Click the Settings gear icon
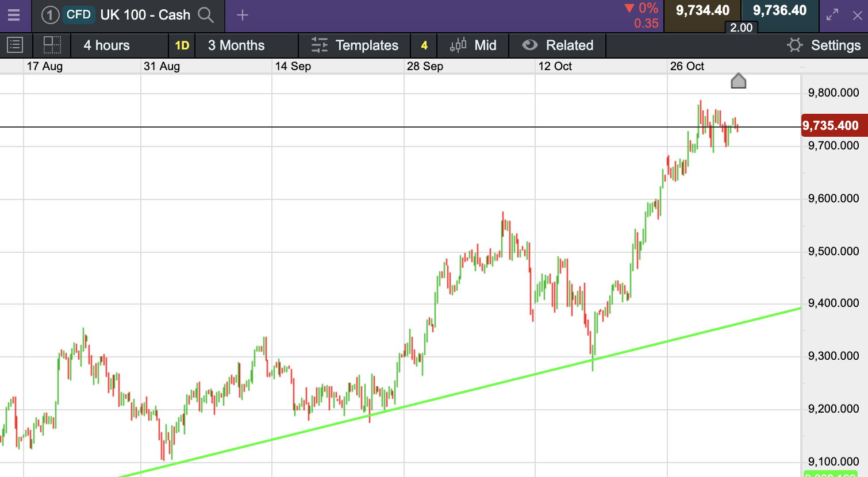Screen dimensions: 868x477 pos(795,45)
